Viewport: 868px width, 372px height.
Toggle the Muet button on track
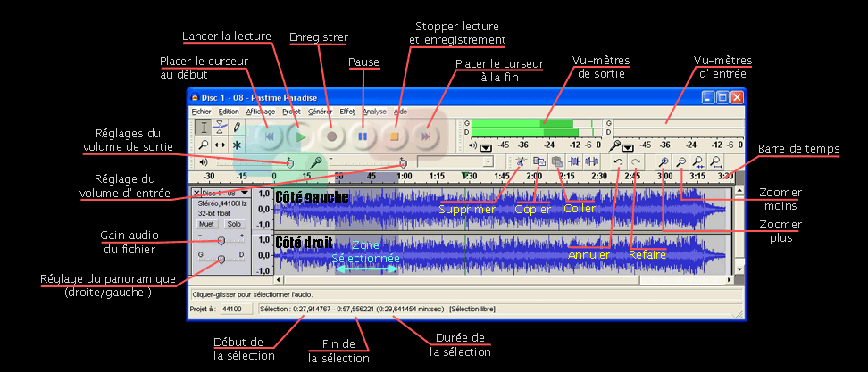click(x=207, y=224)
